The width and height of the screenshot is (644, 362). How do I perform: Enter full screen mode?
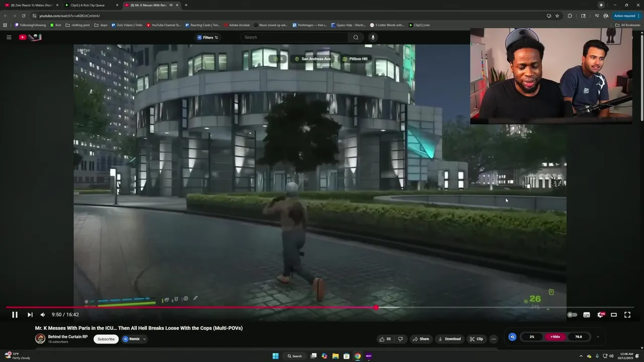[627, 315]
